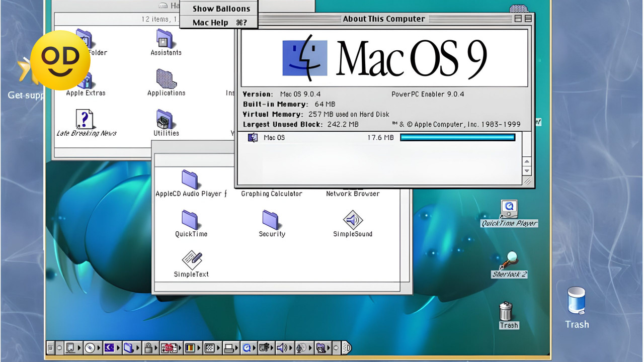Click the About This Computer title bar

click(x=384, y=19)
